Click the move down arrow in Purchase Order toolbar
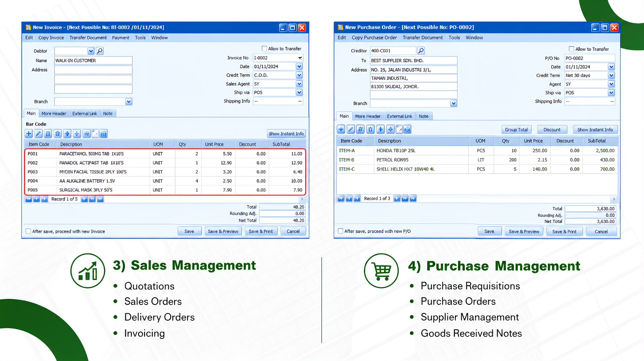The height and width of the screenshot is (361, 644). 390,129
